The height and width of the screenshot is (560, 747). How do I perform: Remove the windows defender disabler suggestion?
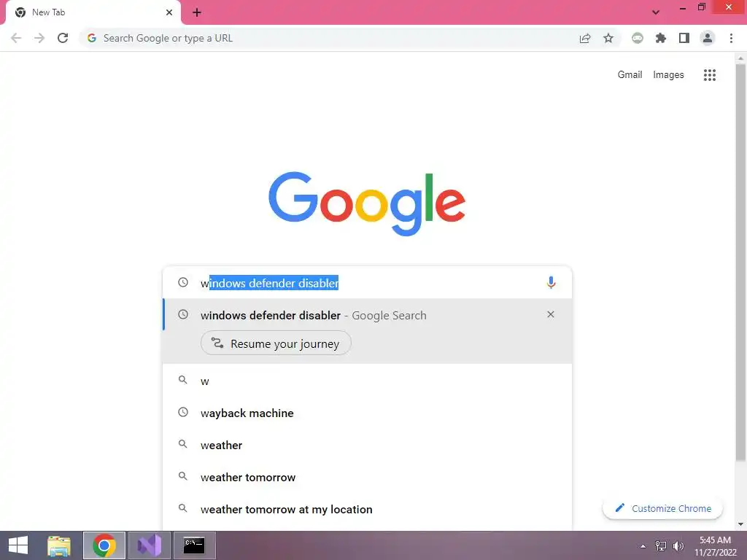[x=551, y=314]
